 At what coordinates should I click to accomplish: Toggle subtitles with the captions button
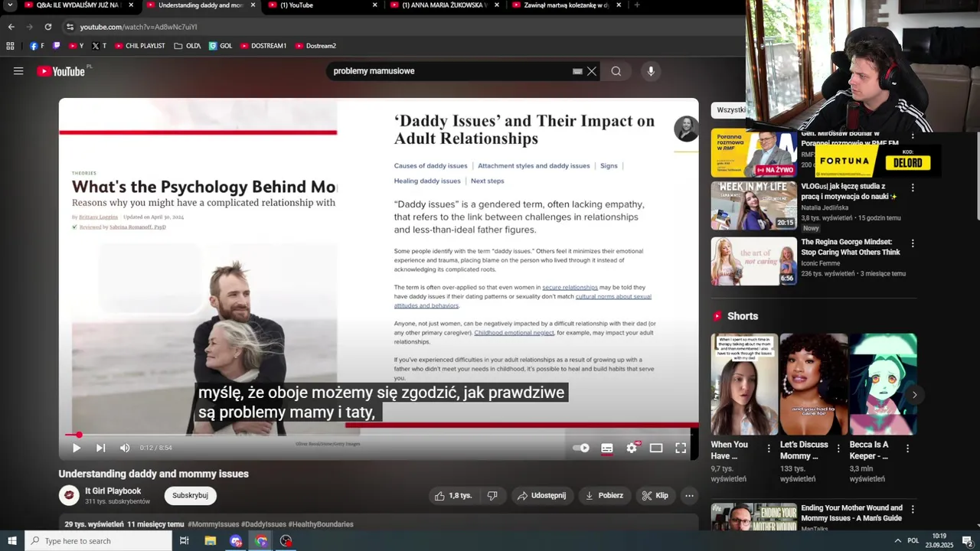pyautogui.click(x=607, y=448)
